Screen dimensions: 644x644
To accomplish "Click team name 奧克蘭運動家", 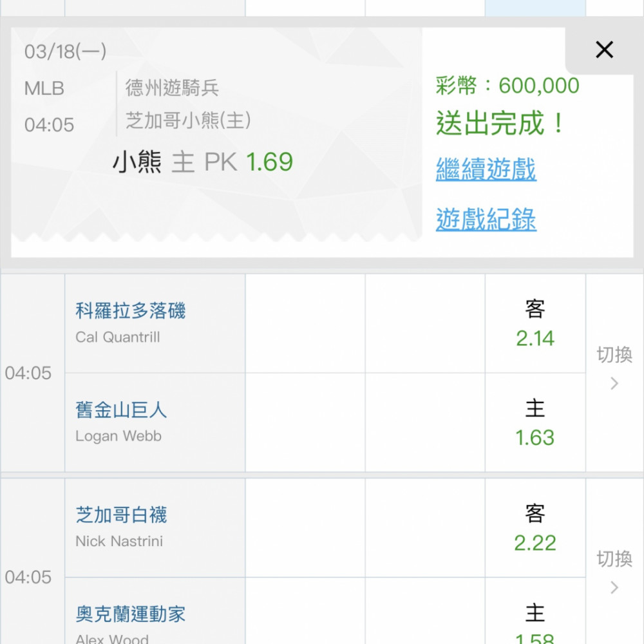I will [131, 614].
